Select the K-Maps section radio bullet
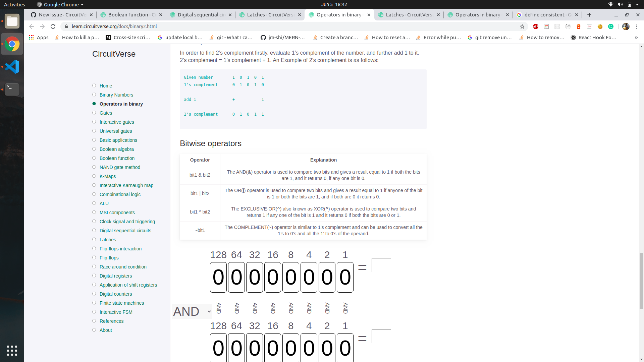644x362 pixels. 94,176
